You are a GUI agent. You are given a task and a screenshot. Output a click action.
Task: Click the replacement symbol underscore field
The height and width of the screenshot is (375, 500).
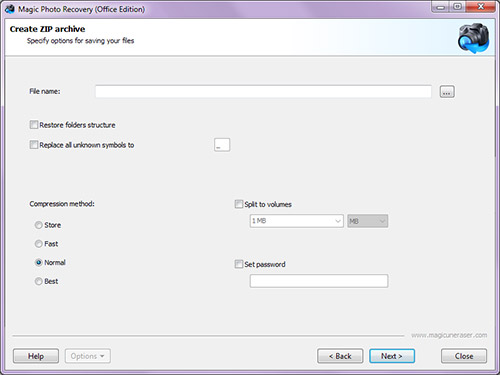click(222, 145)
